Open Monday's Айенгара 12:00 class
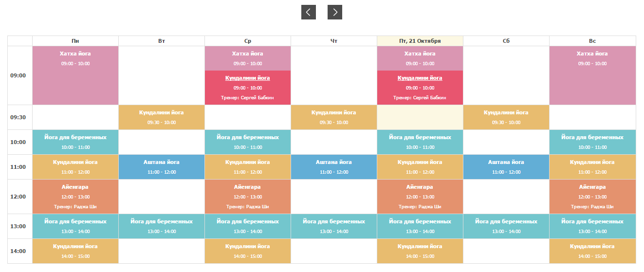Viewport: 644px width, 272px height. pos(75,197)
